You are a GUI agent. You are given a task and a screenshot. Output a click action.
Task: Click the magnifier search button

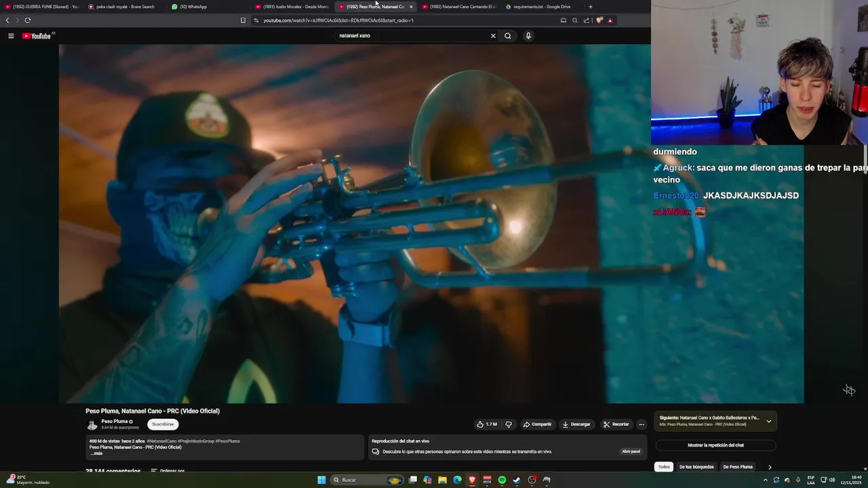pyautogui.click(x=507, y=36)
